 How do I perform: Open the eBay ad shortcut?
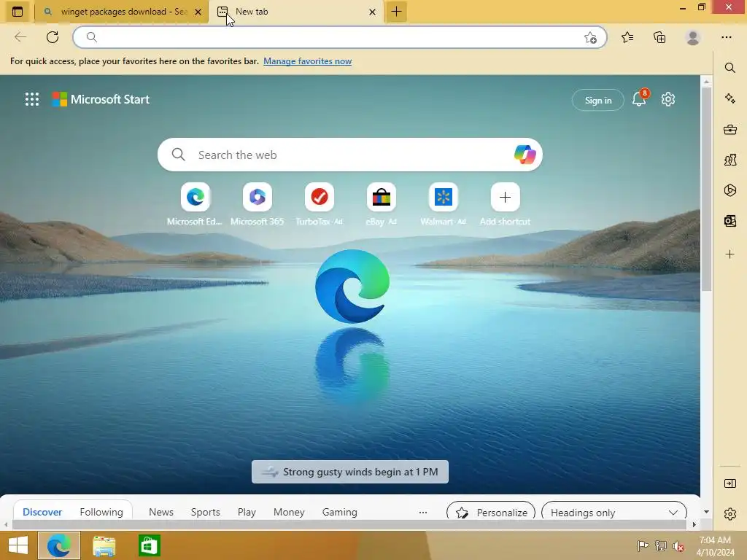click(381, 204)
